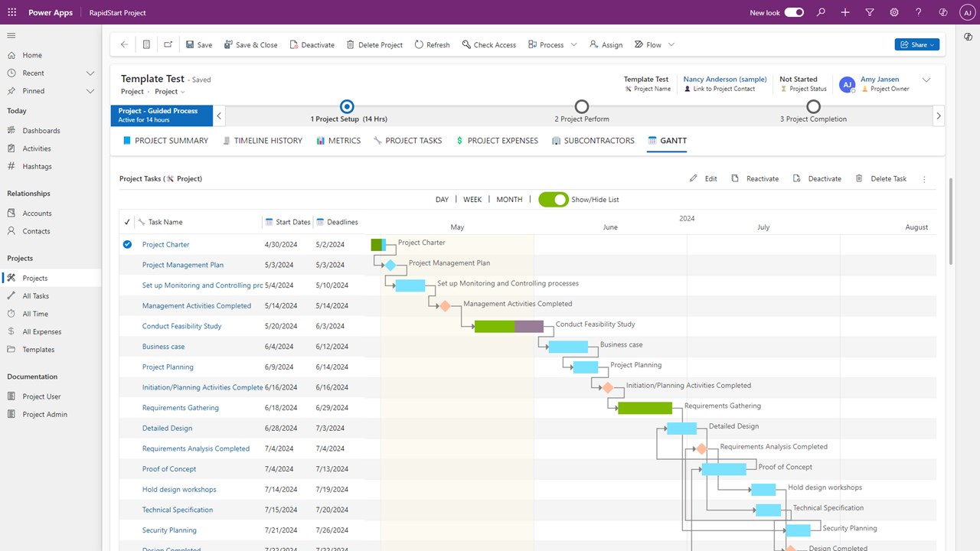The height and width of the screenshot is (551, 980).
Task: Click the select-all checkmark column header
Action: coord(127,222)
